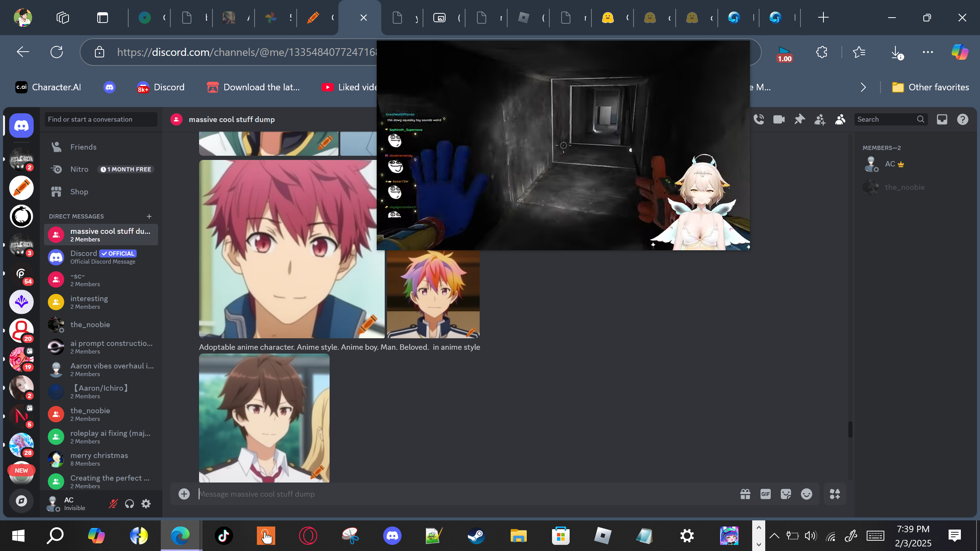Send a gift via gift icon
Viewport: 980px width, 551px height.
(x=745, y=494)
